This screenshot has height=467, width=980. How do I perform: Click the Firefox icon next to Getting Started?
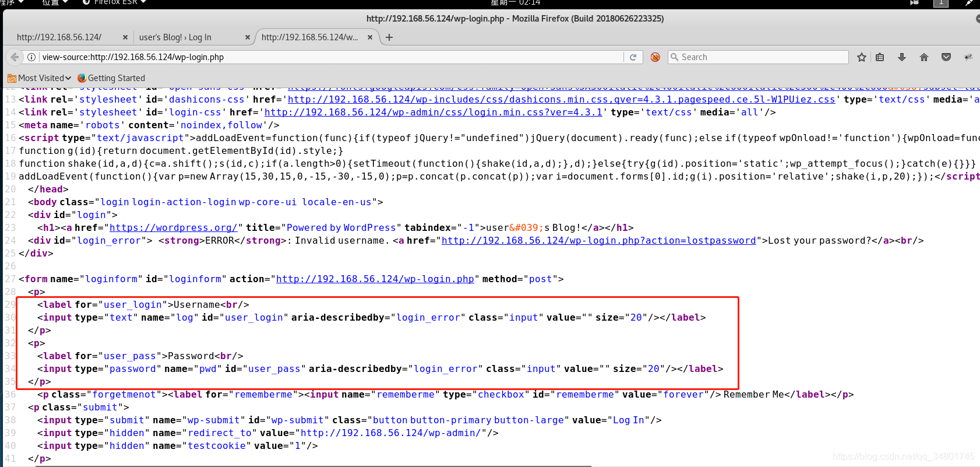tap(82, 78)
